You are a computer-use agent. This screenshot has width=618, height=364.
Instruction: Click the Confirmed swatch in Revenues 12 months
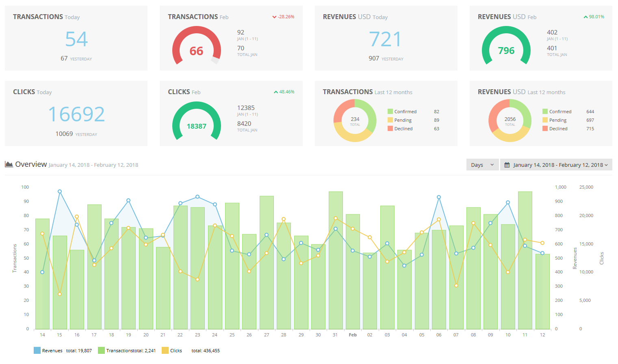(545, 112)
